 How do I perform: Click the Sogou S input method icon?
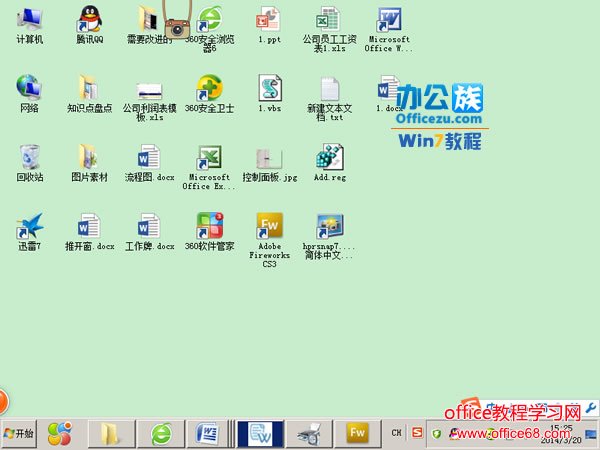(417, 433)
